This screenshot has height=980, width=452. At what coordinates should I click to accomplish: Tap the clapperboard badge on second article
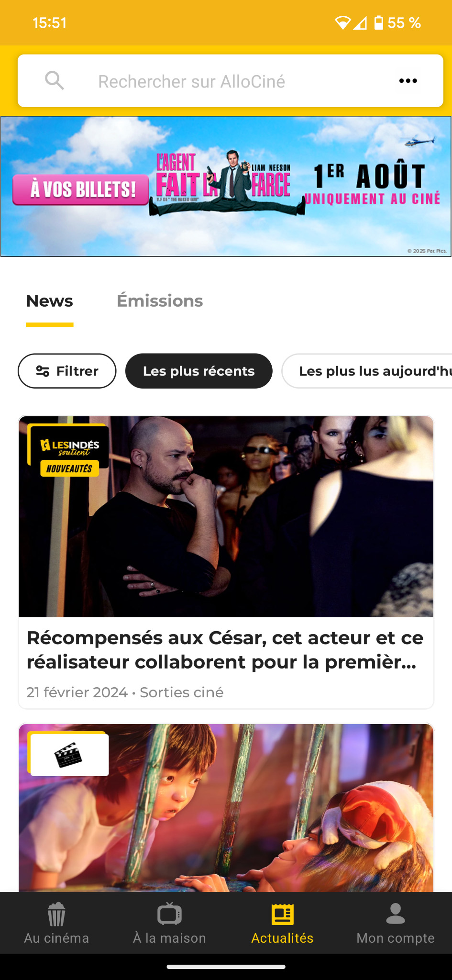[x=68, y=754]
